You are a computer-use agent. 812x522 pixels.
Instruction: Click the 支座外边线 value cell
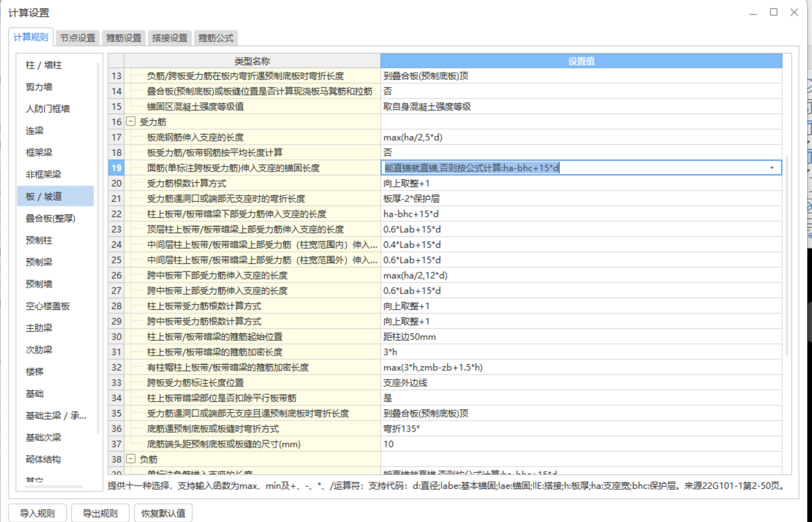coord(581,383)
